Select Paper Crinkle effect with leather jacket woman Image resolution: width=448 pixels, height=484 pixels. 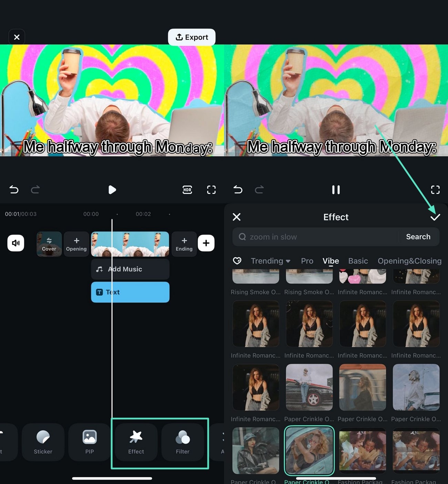(x=256, y=451)
